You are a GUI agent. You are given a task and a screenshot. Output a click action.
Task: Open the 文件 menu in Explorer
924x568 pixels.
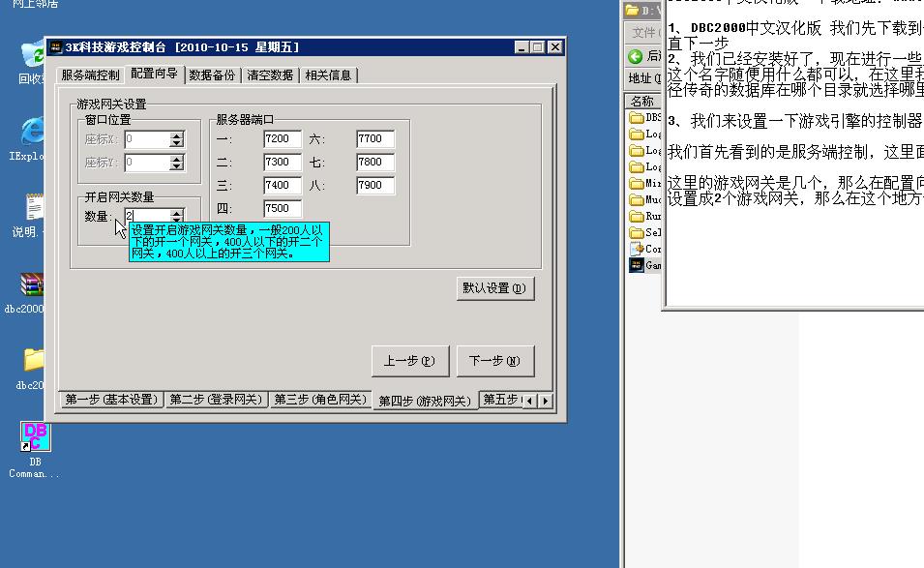coord(646,32)
